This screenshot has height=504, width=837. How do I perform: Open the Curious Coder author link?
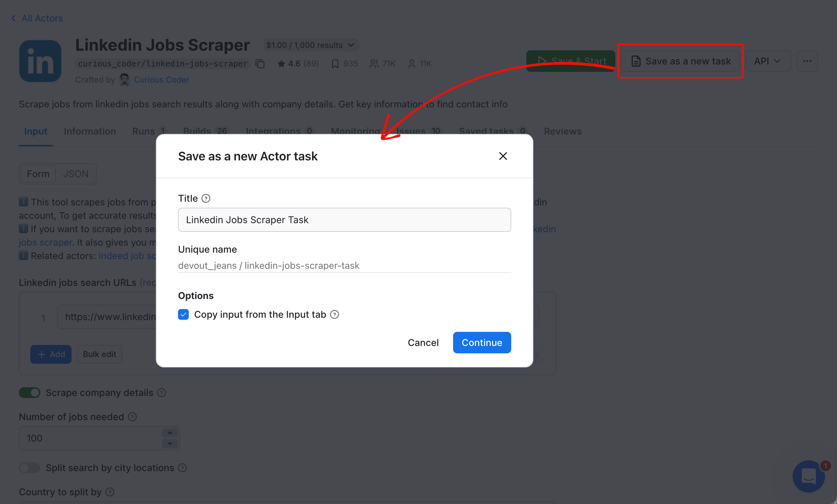(x=161, y=80)
